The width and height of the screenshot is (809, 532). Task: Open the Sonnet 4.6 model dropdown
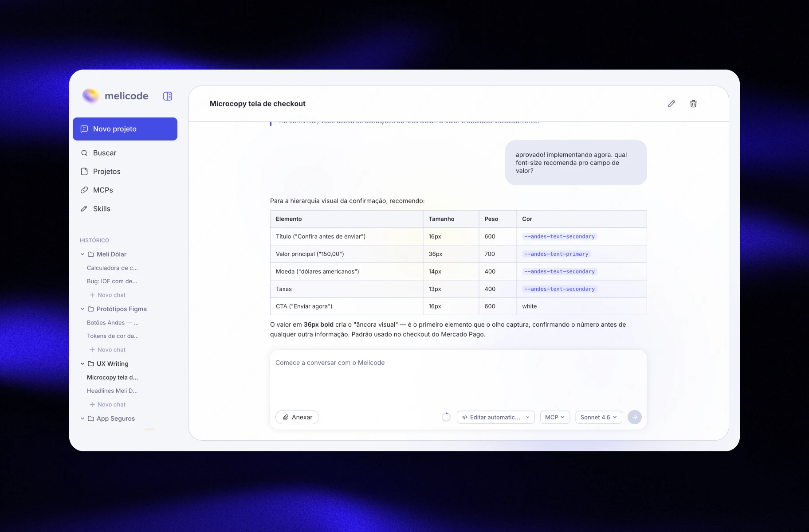coord(599,417)
